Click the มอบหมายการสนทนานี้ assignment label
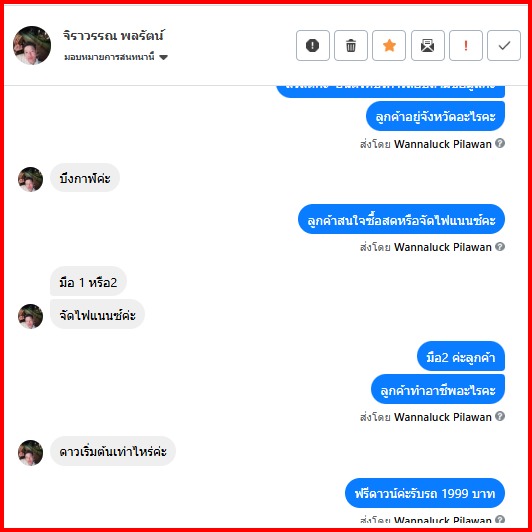This screenshot has height=532, width=532. [109, 57]
